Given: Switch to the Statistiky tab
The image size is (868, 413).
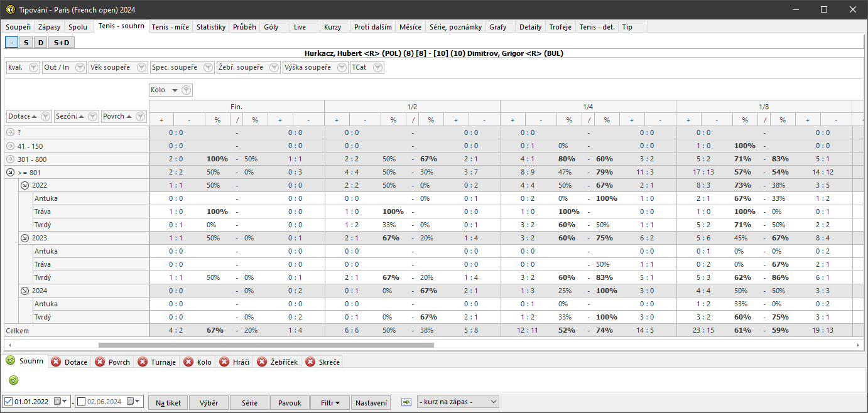Looking at the screenshot, I should [x=210, y=27].
